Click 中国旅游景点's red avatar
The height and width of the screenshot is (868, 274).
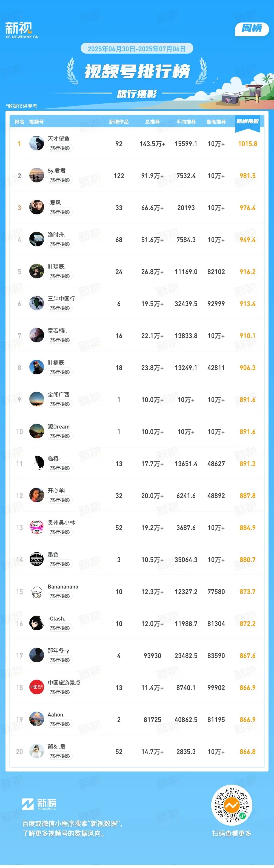click(x=36, y=688)
